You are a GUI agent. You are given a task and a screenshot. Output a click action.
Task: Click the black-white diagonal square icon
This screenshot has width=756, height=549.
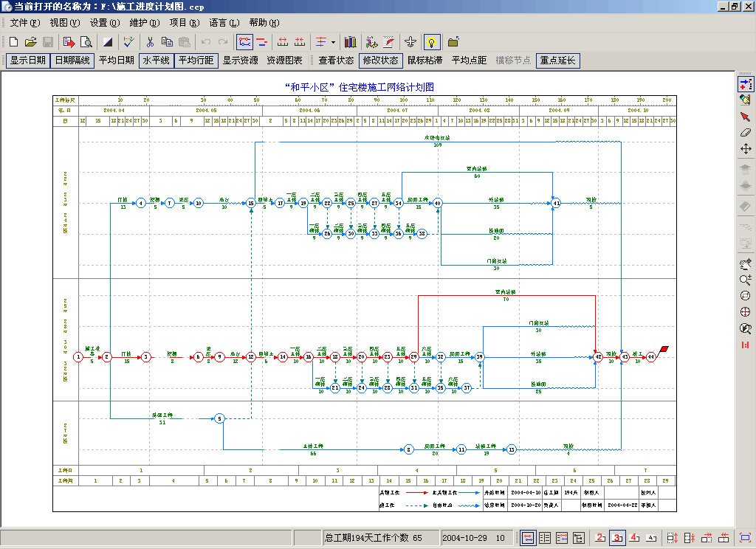[x=108, y=42]
